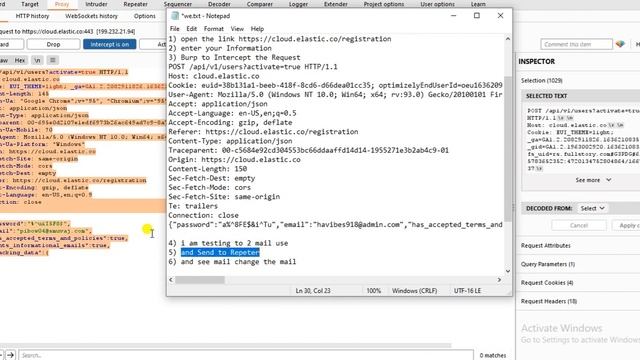The image size is (640, 360).
Task: Maximize the Notepad window
Action: click(476, 16)
